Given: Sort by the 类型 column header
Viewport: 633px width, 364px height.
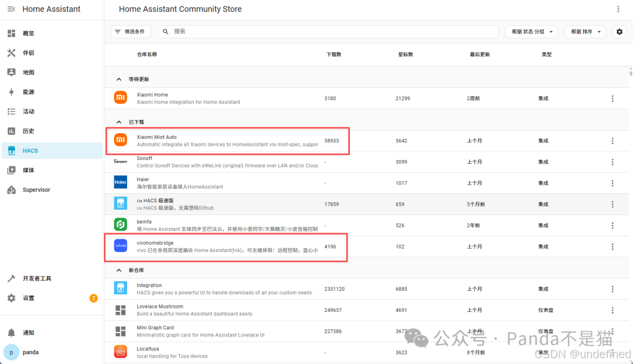Looking at the screenshot, I should point(547,55).
